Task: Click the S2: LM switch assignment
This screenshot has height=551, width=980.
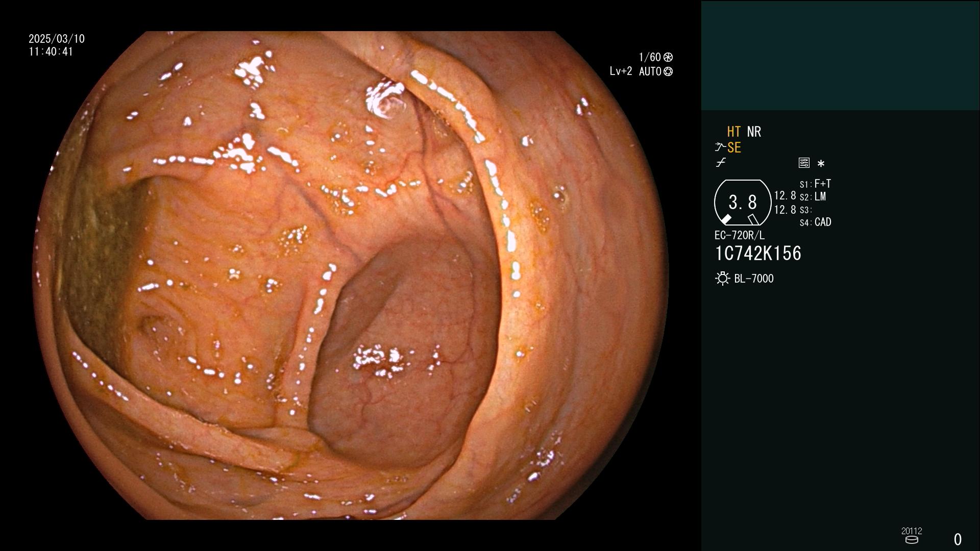Action: tap(813, 197)
